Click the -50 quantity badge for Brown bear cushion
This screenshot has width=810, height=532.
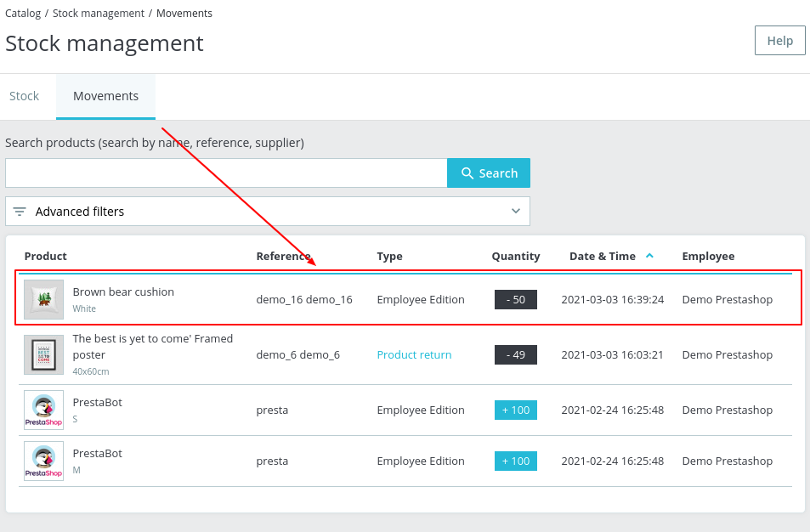coord(515,299)
